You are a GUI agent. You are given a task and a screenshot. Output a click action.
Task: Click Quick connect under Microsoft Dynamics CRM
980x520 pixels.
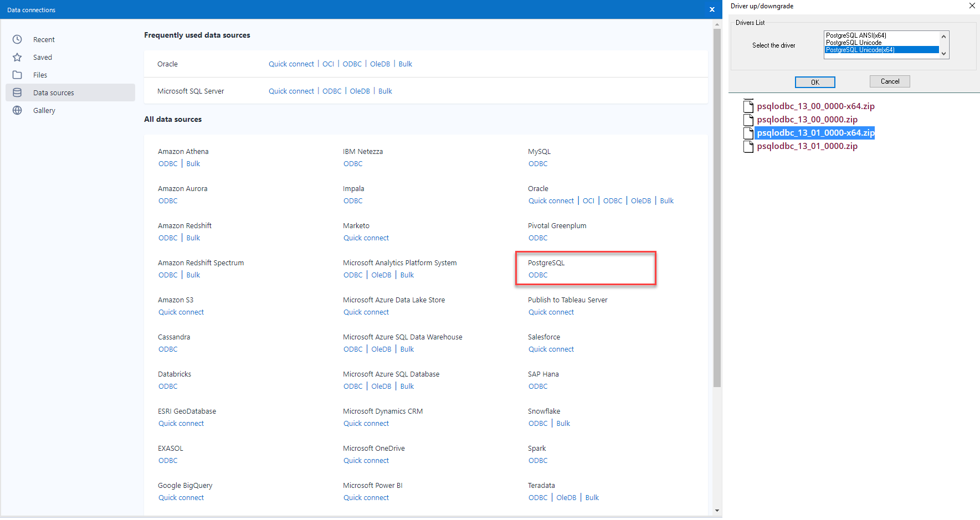click(x=366, y=424)
